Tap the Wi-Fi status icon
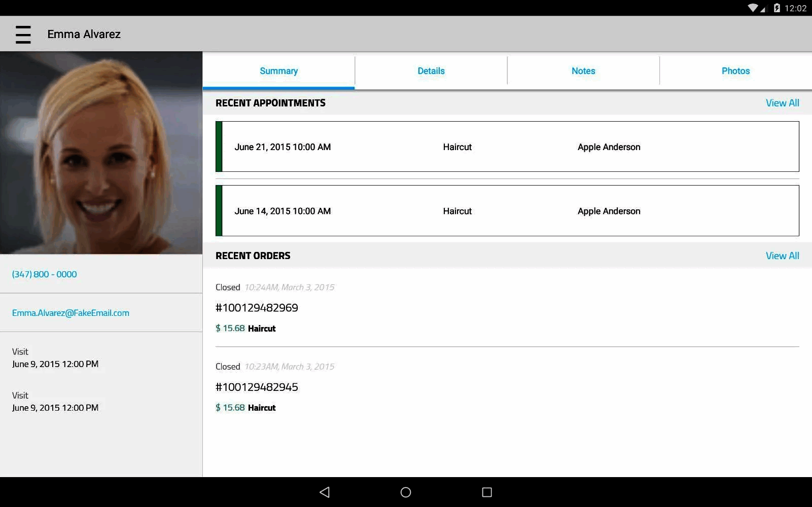This screenshot has height=507, width=812. [x=753, y=8]
